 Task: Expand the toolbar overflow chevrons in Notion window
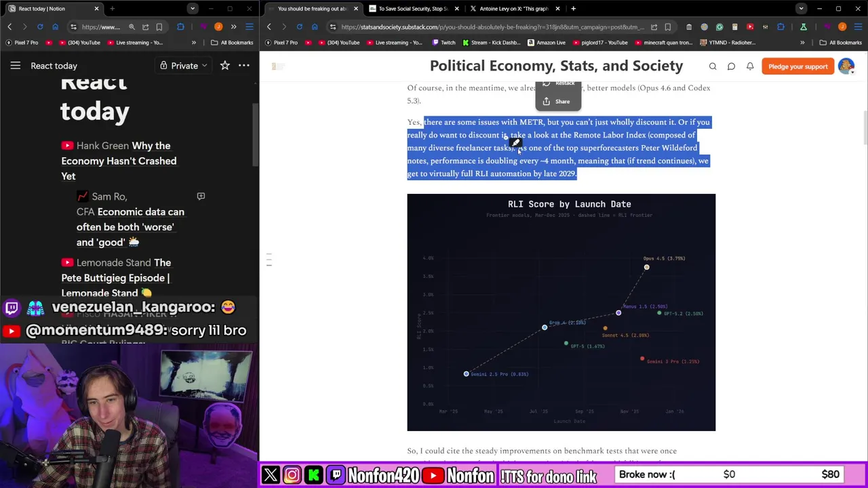coord(233,27)
